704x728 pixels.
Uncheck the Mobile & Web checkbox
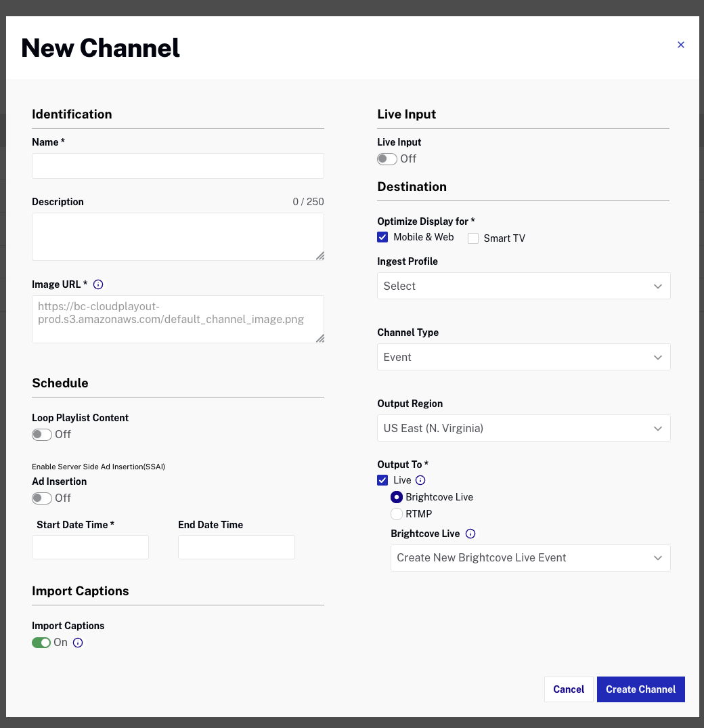[x=382, y=237]
